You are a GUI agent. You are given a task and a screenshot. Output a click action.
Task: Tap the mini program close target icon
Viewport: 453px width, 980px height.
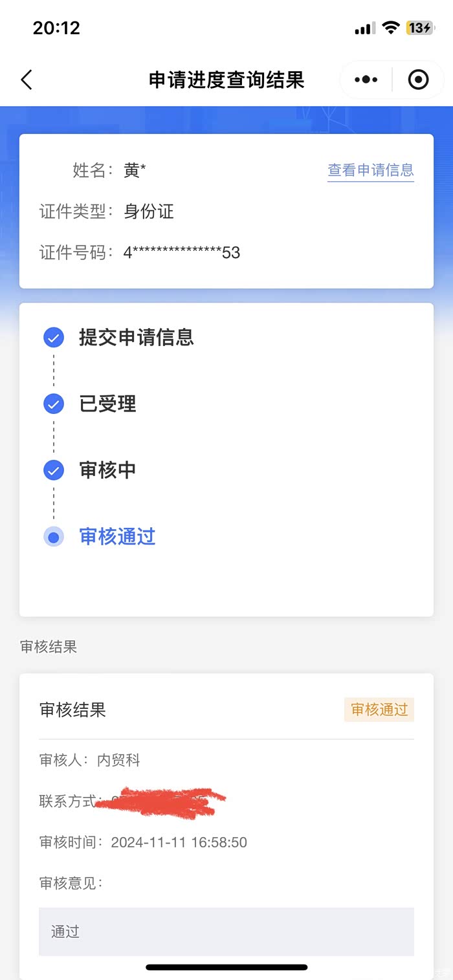418,80
